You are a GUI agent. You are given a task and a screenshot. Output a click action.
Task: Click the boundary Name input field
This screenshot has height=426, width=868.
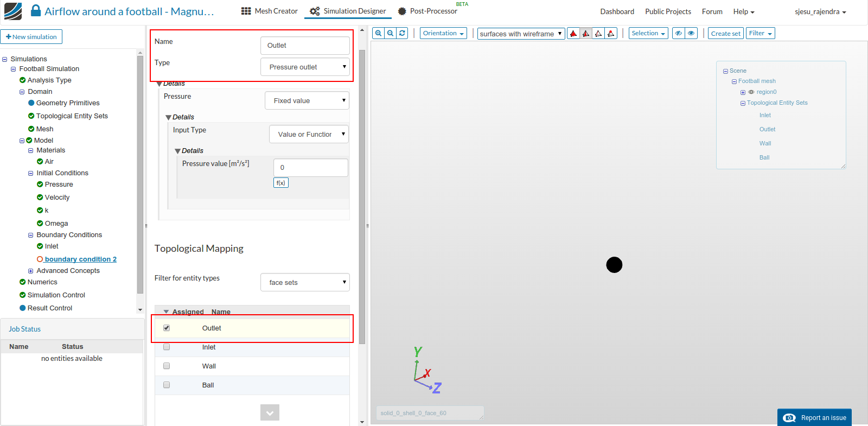coord(305,45)
